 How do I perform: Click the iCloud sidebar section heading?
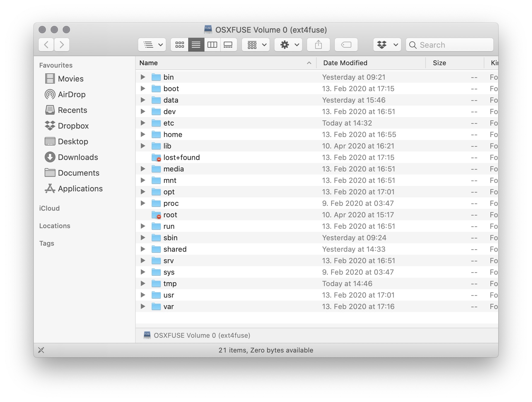tap(49, 208)
